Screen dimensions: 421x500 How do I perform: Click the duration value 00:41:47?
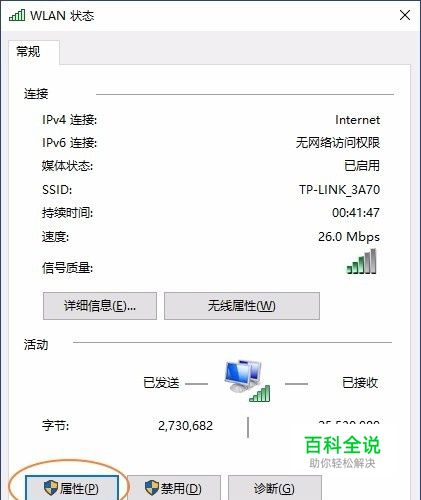pos(356,213)
